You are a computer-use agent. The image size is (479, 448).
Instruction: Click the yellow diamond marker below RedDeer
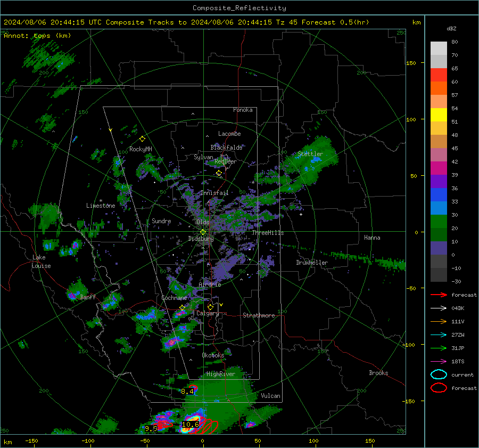219,173
